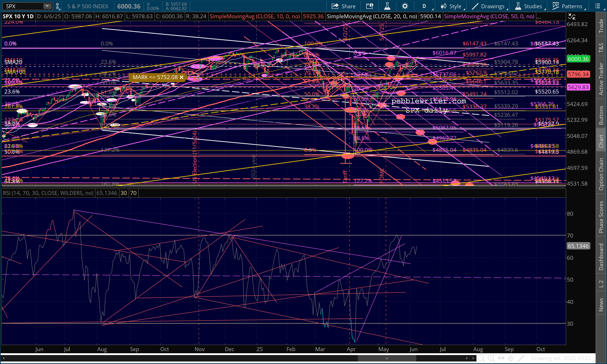Close the MARK <= 5752.08 alert label
Image resolution: width=607 pixels, height=364 pixels.
181,77
